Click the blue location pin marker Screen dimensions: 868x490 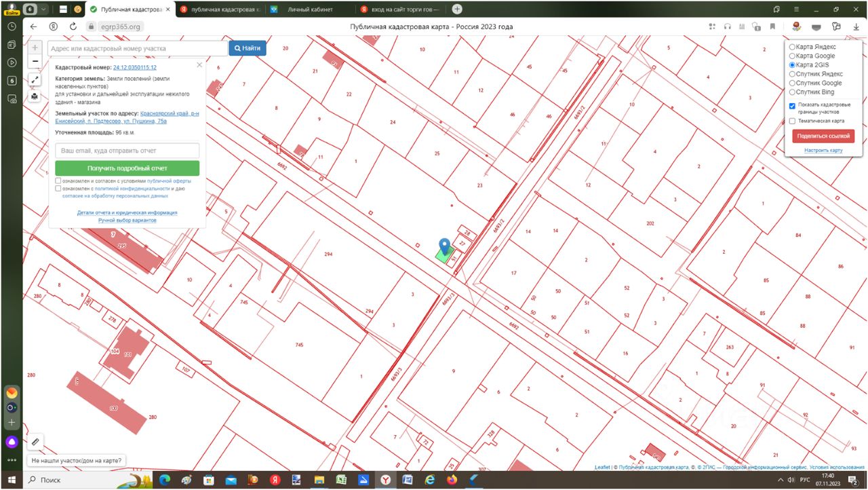click(444, 246)
